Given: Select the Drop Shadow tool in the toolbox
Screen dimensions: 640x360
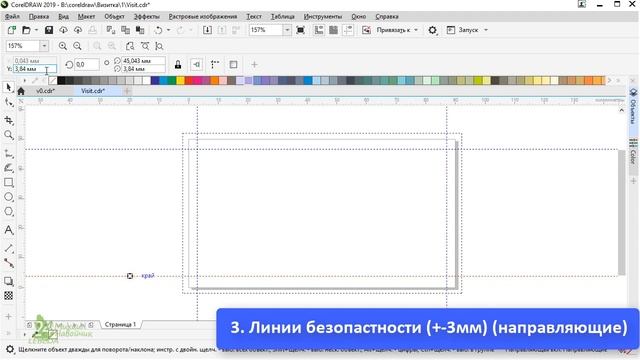Looking at the screenshot, I should pyautogui.click(x=9, y=281).
